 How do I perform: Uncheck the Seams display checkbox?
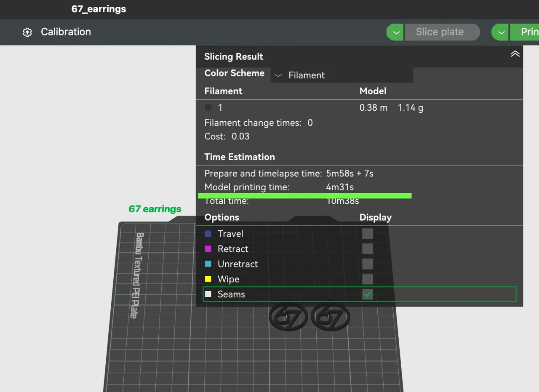(368, 294)
